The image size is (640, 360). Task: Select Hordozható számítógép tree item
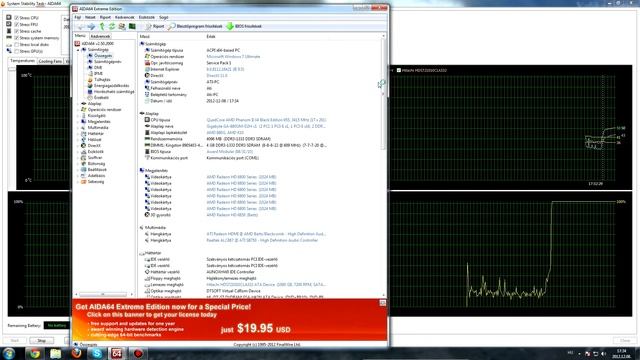[114, 92]
